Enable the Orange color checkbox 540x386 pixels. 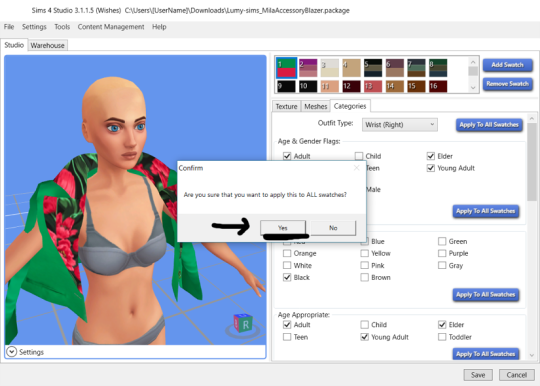click(287, 253)
